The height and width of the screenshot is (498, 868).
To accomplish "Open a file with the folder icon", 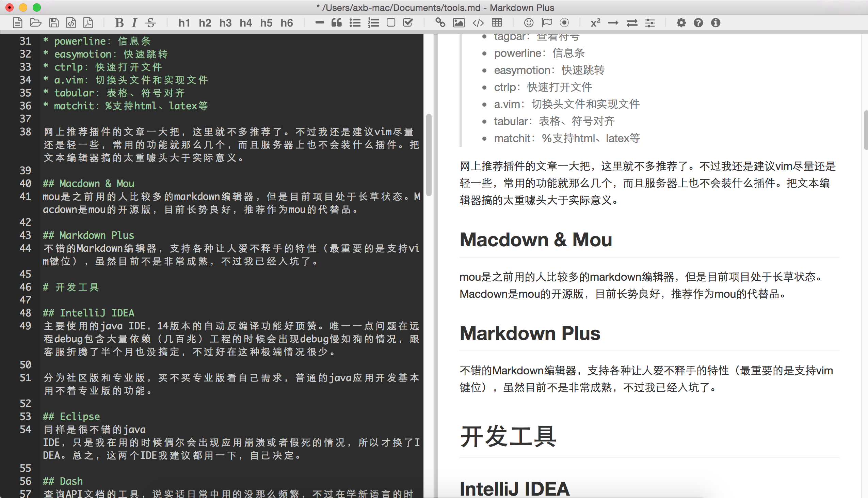I will click(35, 23).
